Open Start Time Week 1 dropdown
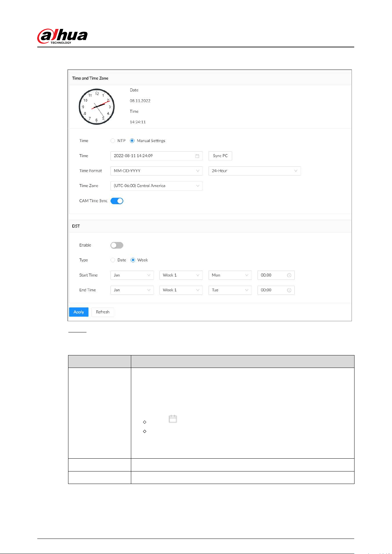392x554 pixels. coord(181,275)
